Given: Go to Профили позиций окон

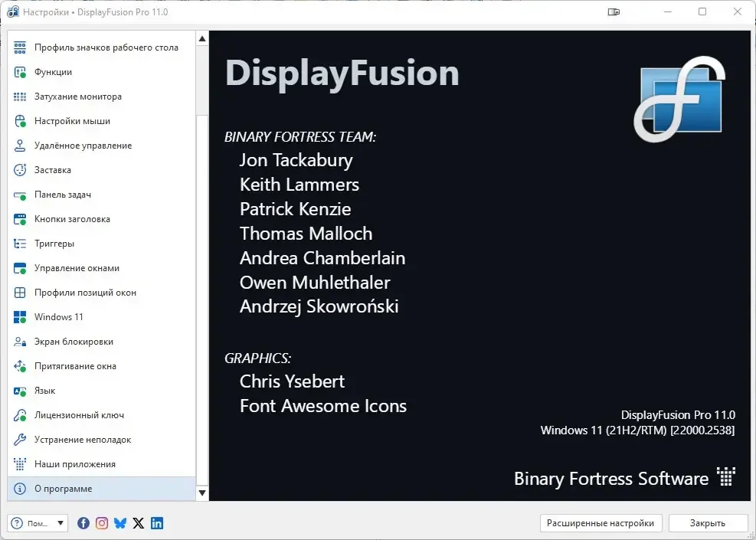Looking at the screenshot, I should [101, 293].
